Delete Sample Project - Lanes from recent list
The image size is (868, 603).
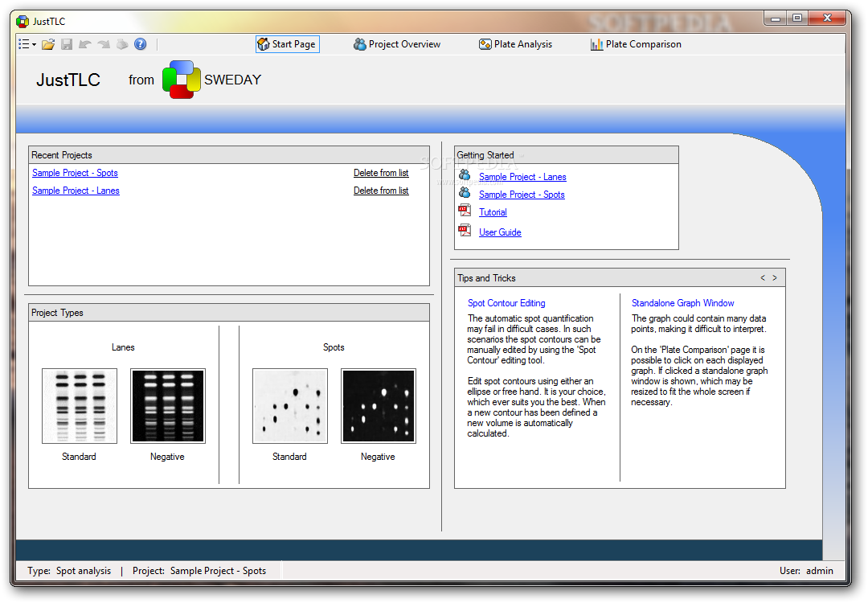tap(381, 191)
